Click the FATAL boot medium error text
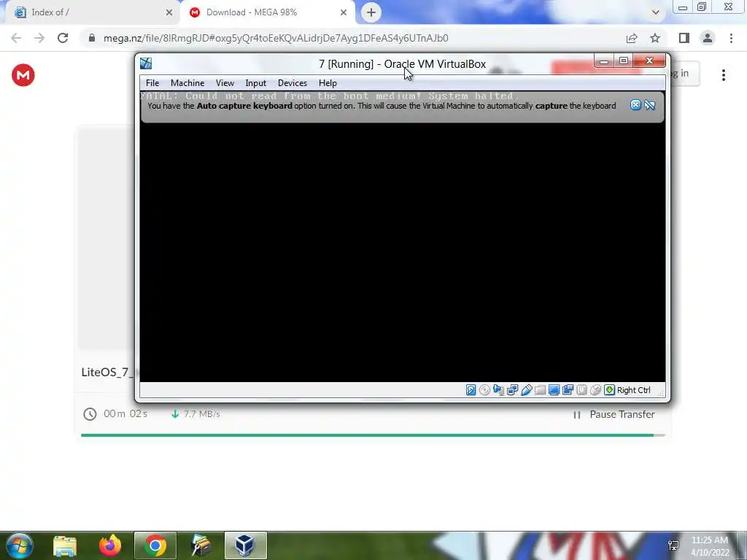747x560 pixels. tap(329, 96)
